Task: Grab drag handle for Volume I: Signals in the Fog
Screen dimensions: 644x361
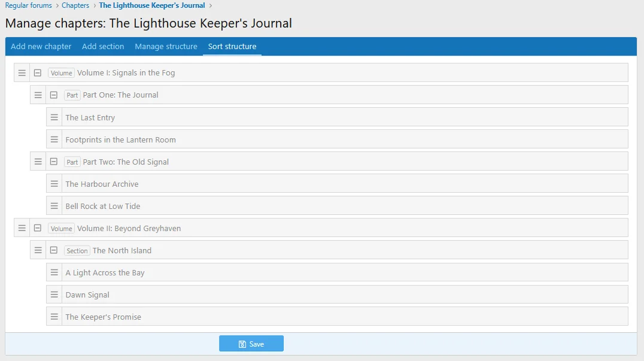Action: click(x=22, y=72)
